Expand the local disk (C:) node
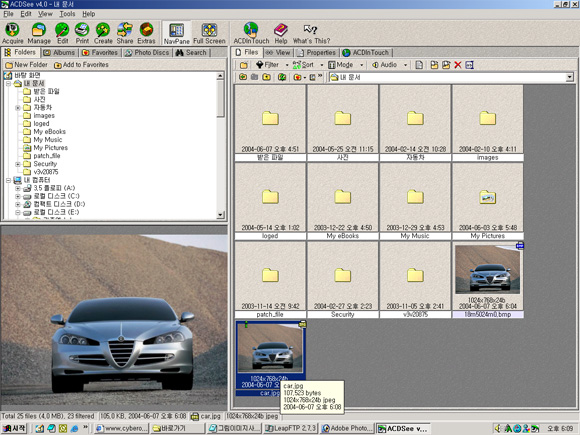Viewport: 580px width, 435px height. (18, 196)
